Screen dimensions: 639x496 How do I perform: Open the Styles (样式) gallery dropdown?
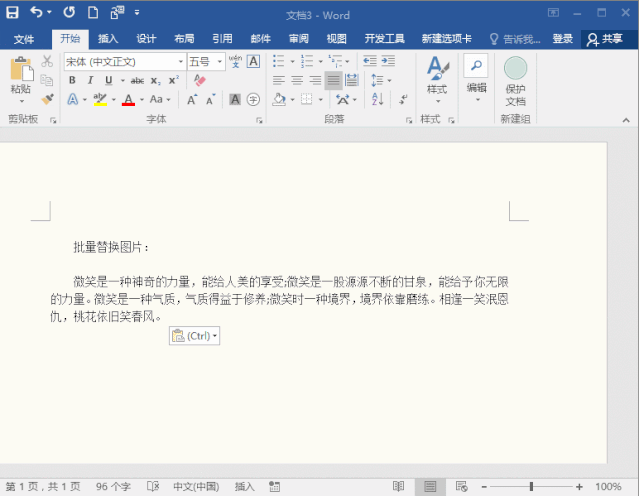click(437, 79)
